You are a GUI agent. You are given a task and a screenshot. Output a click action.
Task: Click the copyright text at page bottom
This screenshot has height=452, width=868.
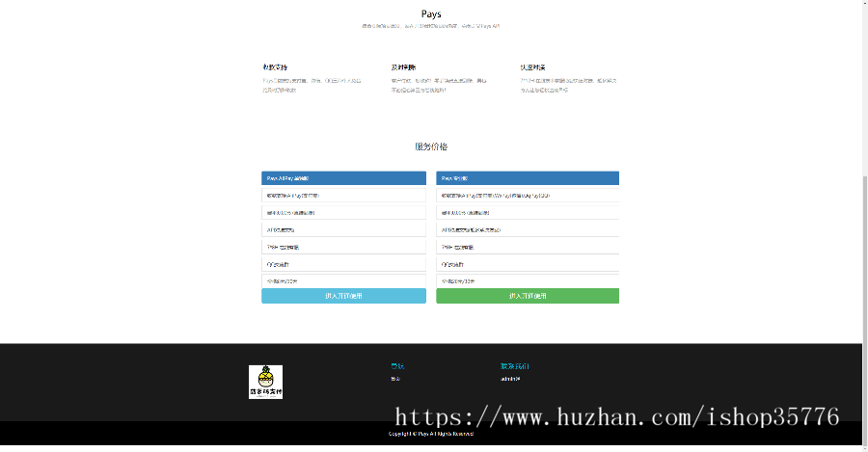point(431,434)
